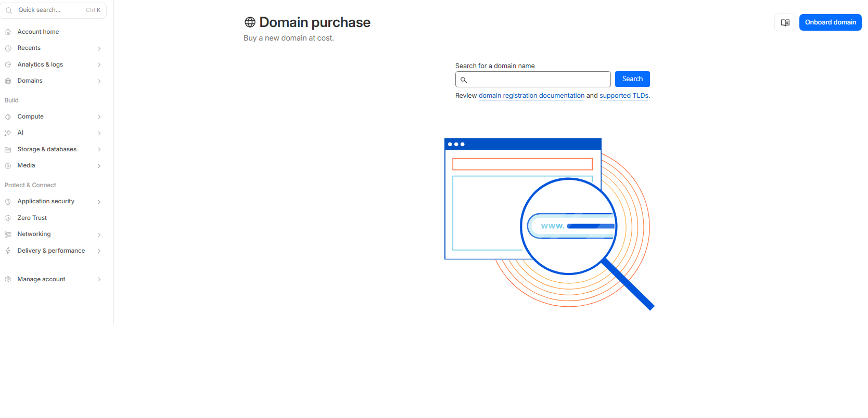The width and height of the screenshot is (868, 418).
Task: Click the Domains globe icon in sidebar
Action: click(8, 81)
